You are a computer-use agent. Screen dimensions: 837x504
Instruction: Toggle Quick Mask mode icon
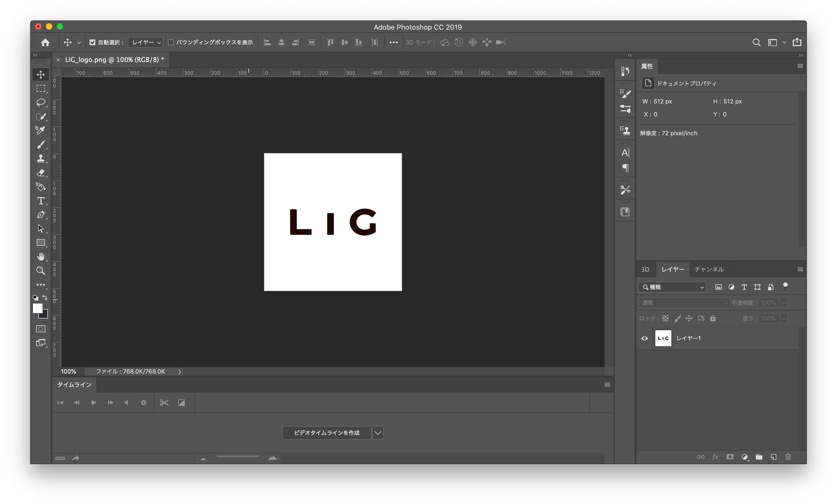[x=41, y=329]
